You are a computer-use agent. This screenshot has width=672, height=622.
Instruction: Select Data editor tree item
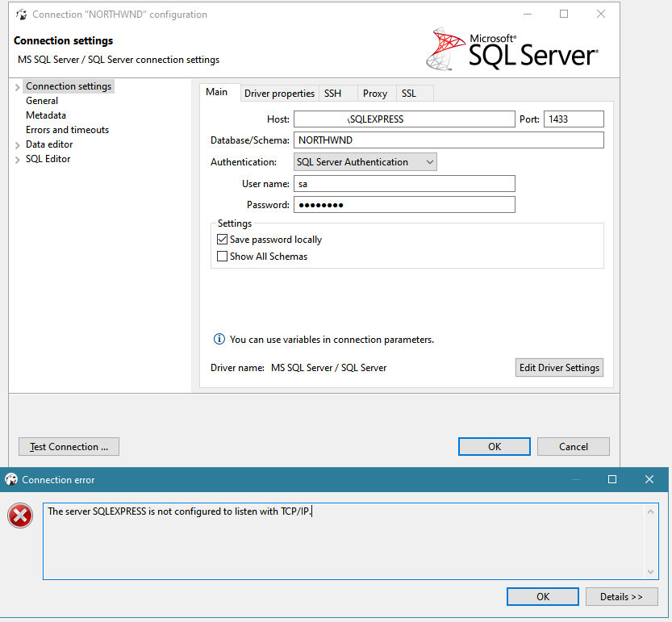pyautogui.click(x=49, y=144)
